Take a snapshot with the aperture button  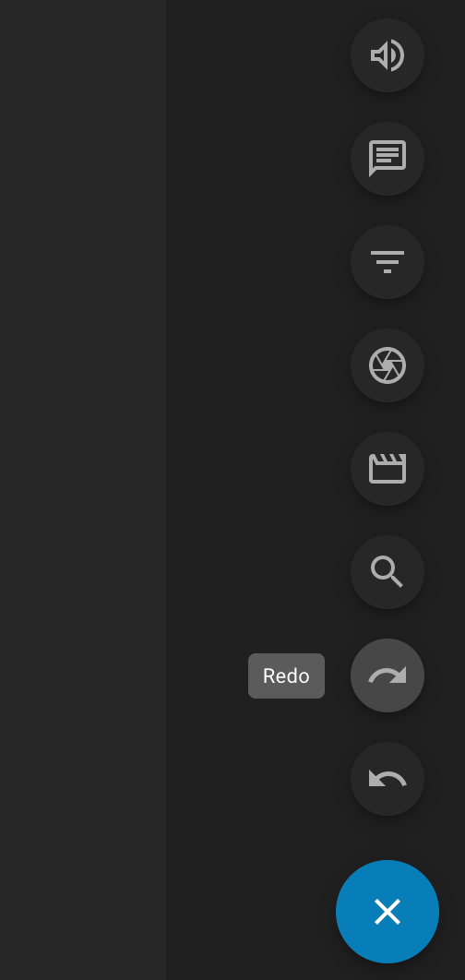(x=387, y=365)
